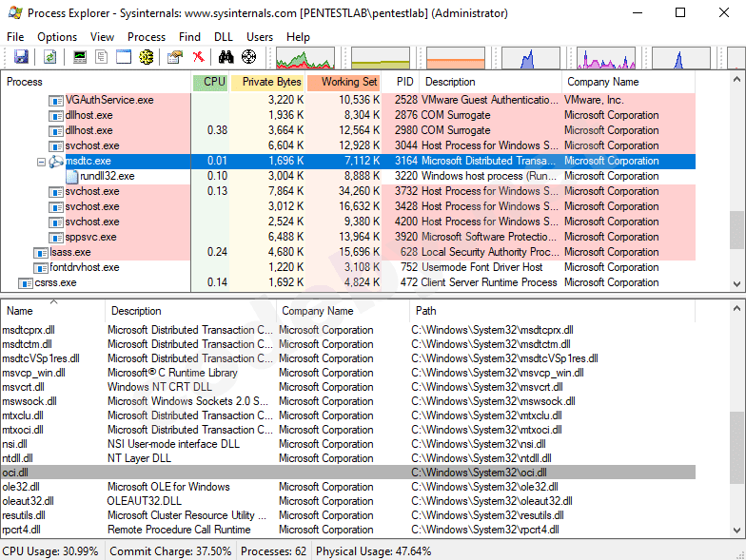Click the msdtc.exe process icon
The width and height of the screenshot is (746, 560).
(56, 162)
